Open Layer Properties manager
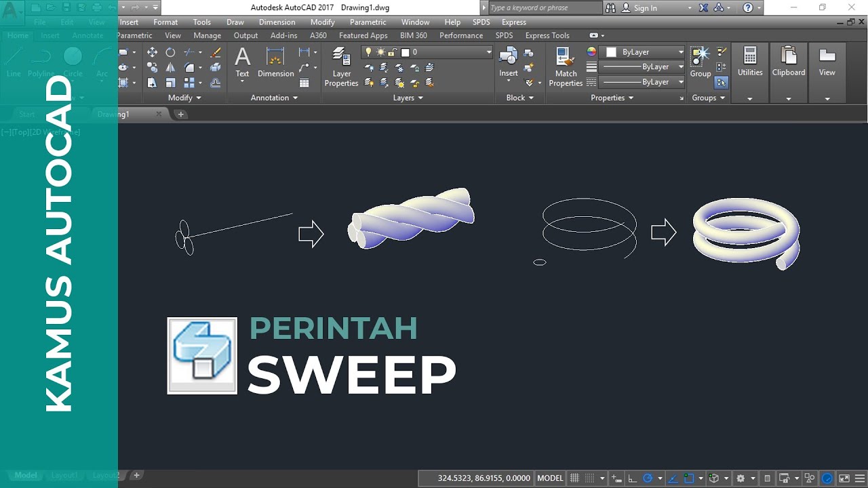 (341, 67)
